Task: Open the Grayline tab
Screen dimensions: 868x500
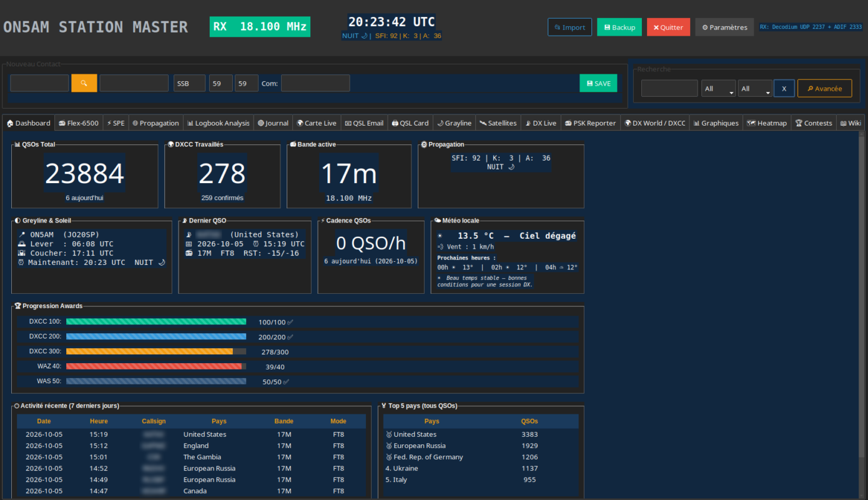Action: point(454,123)
